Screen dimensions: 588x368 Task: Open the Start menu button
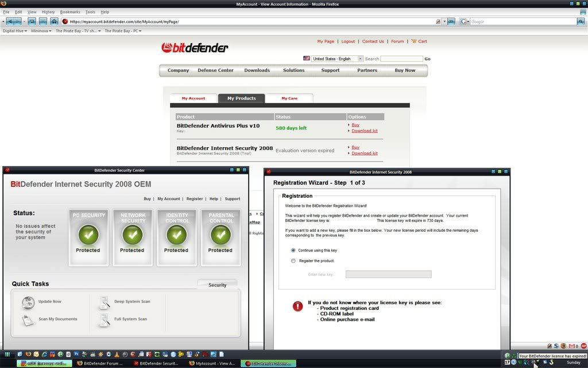[x=7, y=354]
